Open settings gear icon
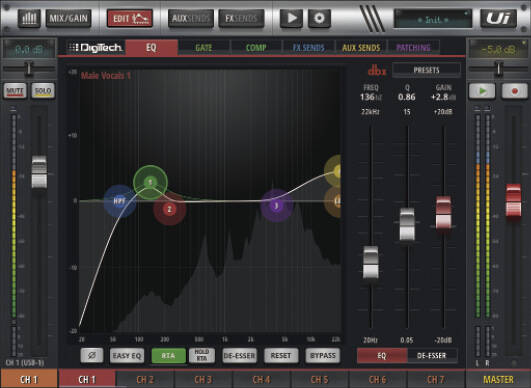Screen dimensions: 531x388 pos(319,18)
